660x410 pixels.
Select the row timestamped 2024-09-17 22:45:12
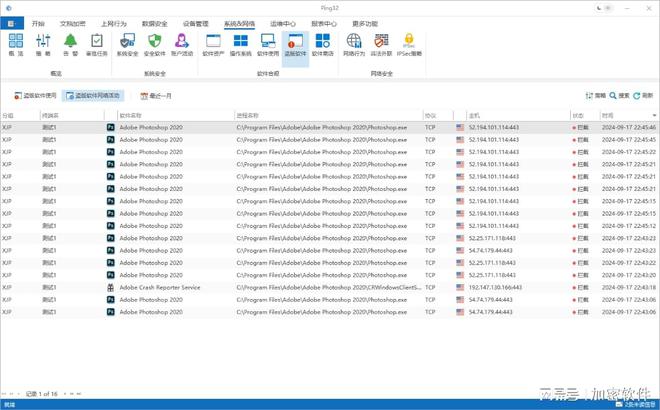coord(329,226)
